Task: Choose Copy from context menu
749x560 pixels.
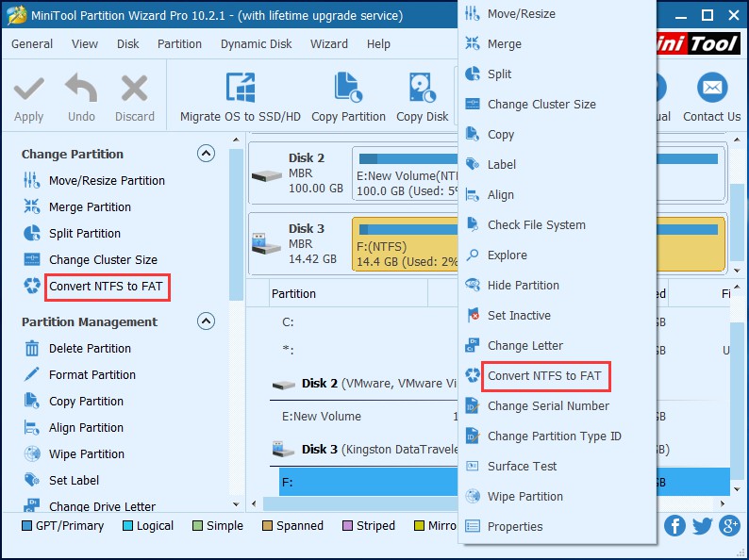Action: point(557,134)
